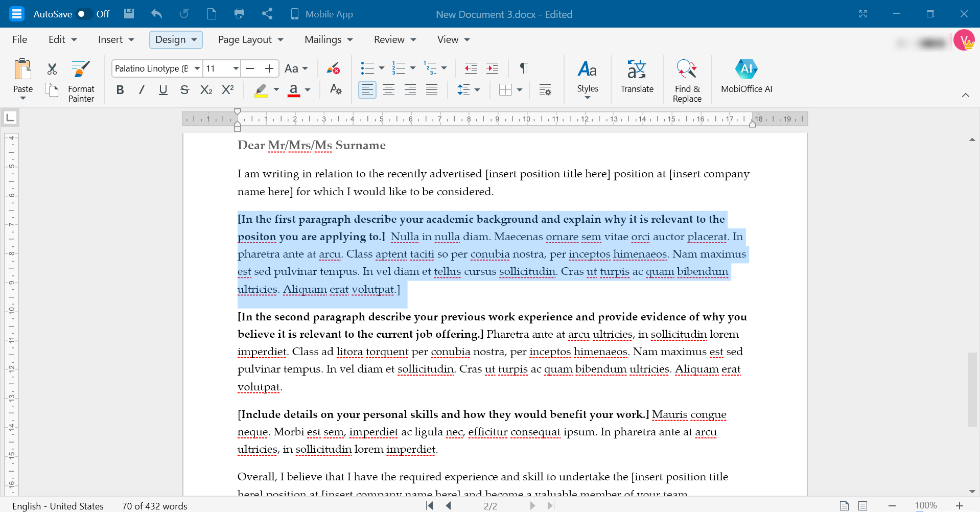Open numbered list dropdown arrow
This screenshot has height=512, width=980.
(412, 68)
